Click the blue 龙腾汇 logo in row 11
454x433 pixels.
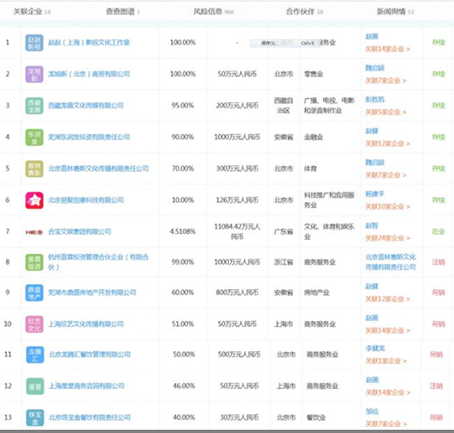pyautogui.click(x=35, y=354)
